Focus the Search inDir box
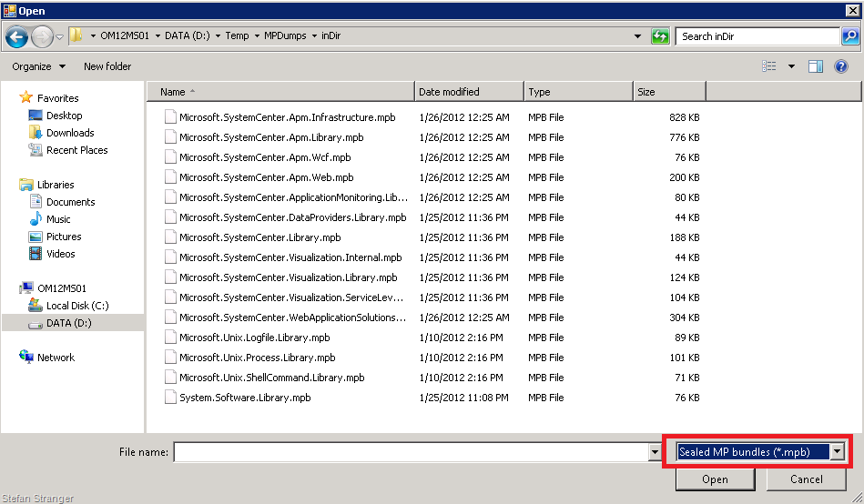 point(757,36)
